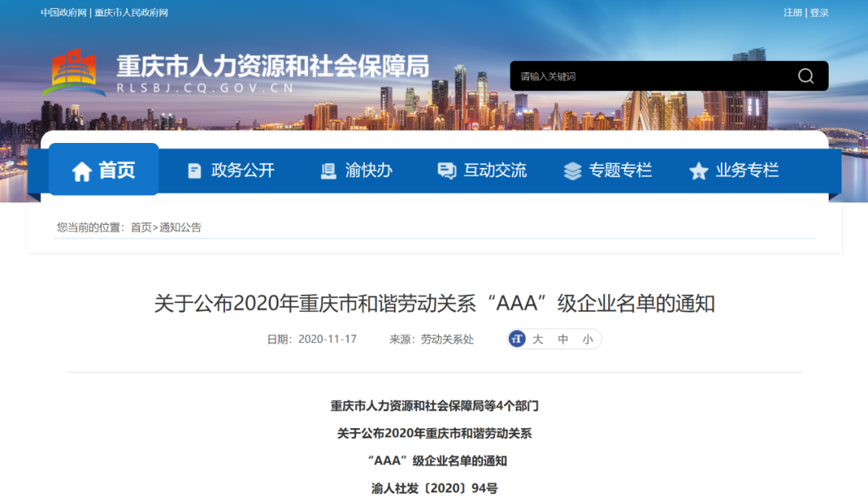This screenshot has height=502, width=868.
Task: Set font size to 中 (medium)
Action: [563, 339]
